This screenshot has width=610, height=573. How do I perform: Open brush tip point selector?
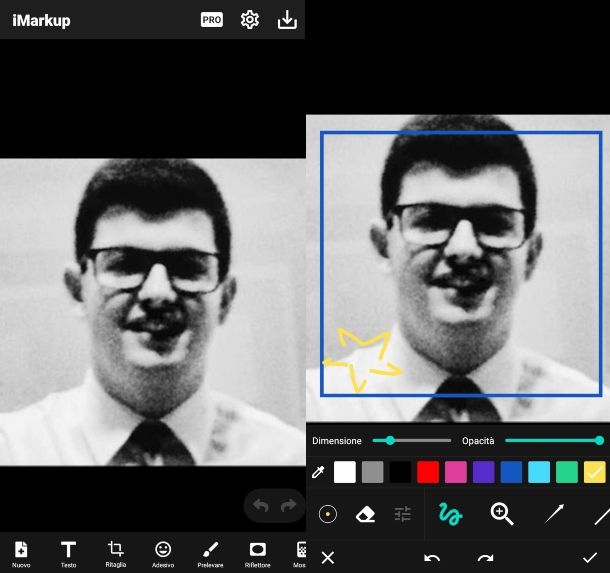[328, 514]
